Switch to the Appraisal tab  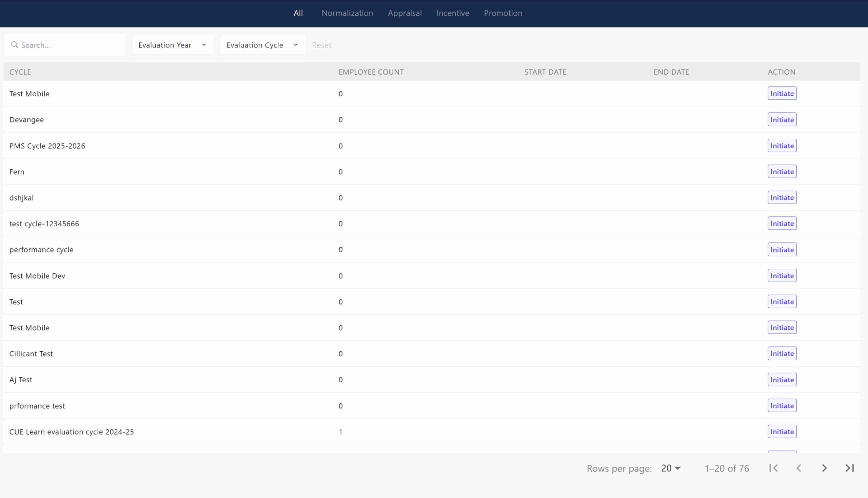tap(405, 13)
